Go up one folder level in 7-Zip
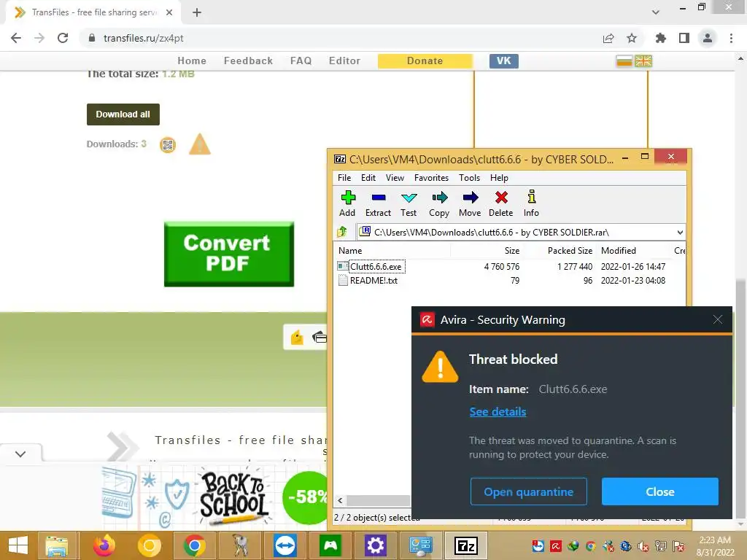This screenshot has width=747, height=560. point(342,233)
